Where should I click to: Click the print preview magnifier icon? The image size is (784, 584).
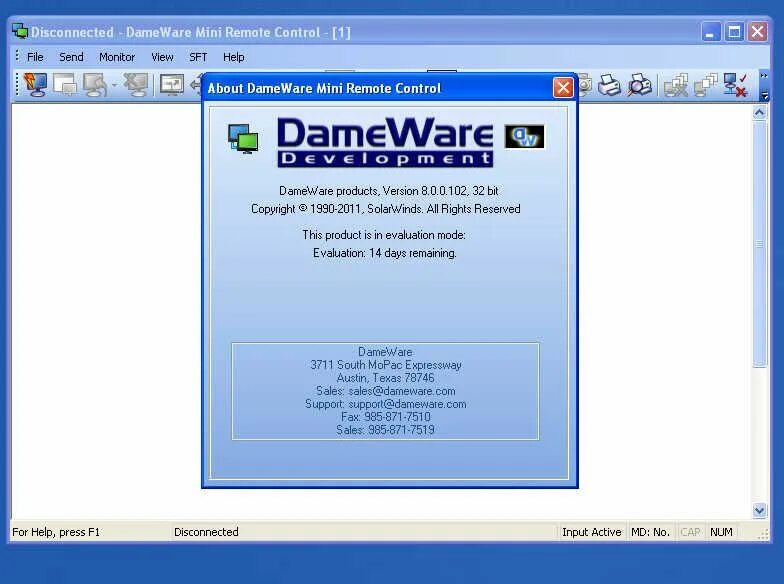(640, 84)
